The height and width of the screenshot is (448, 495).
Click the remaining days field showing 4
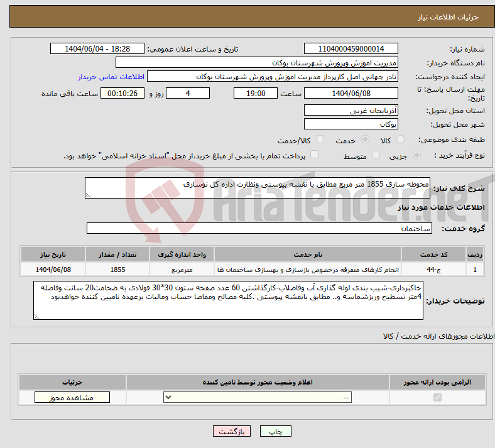[188, 93]
